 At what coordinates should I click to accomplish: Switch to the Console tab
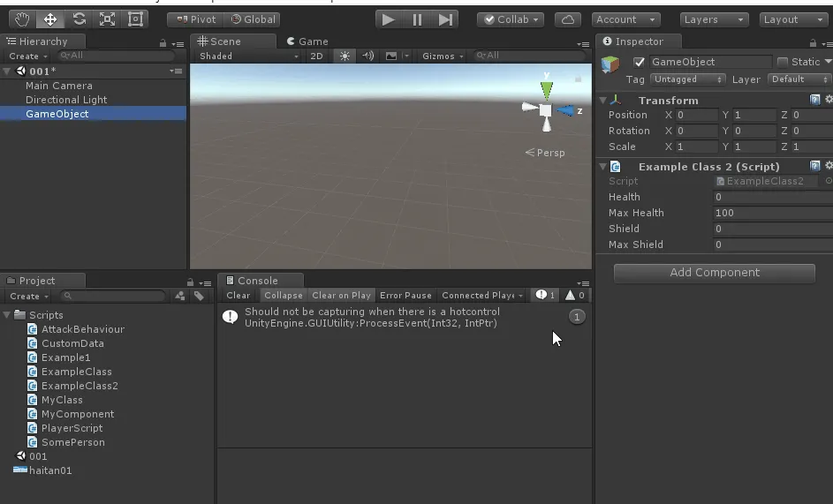[261, 281]
